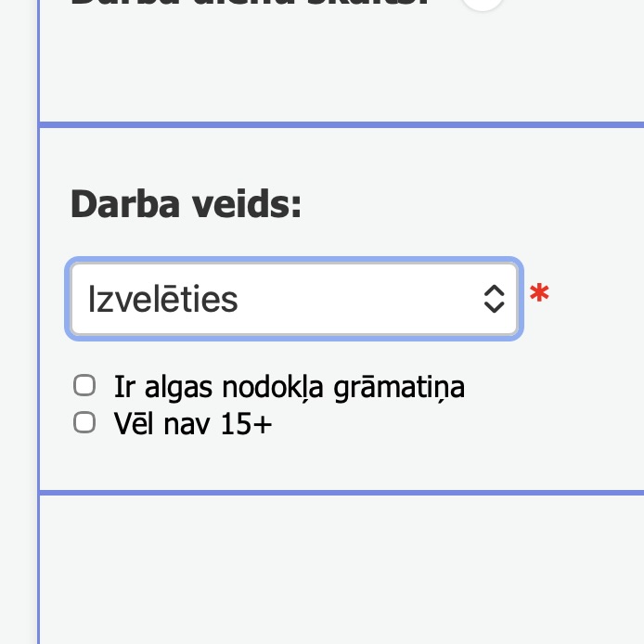Click the red required-field asterisk
Viewport: 644px width, 644px height.
tap(539, 292)
